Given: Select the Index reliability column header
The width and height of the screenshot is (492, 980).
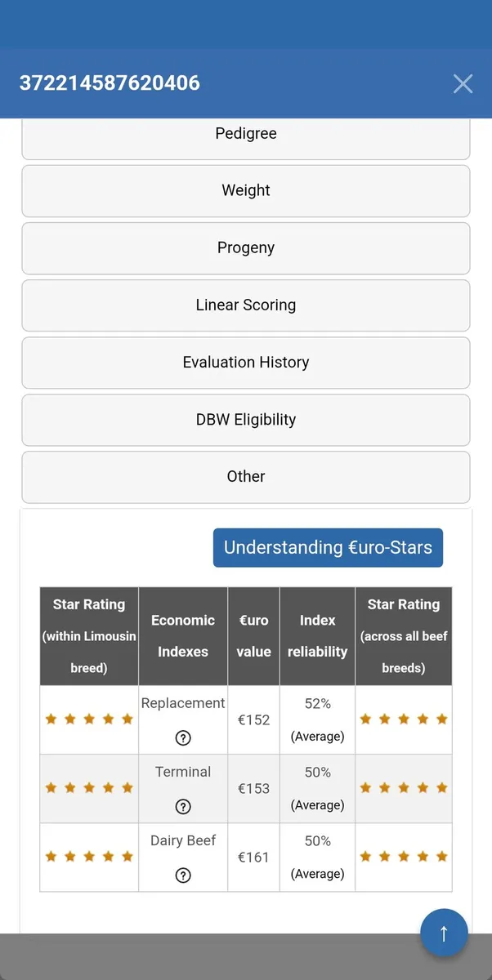Looking at the screenshot, I should click(317, 636).
